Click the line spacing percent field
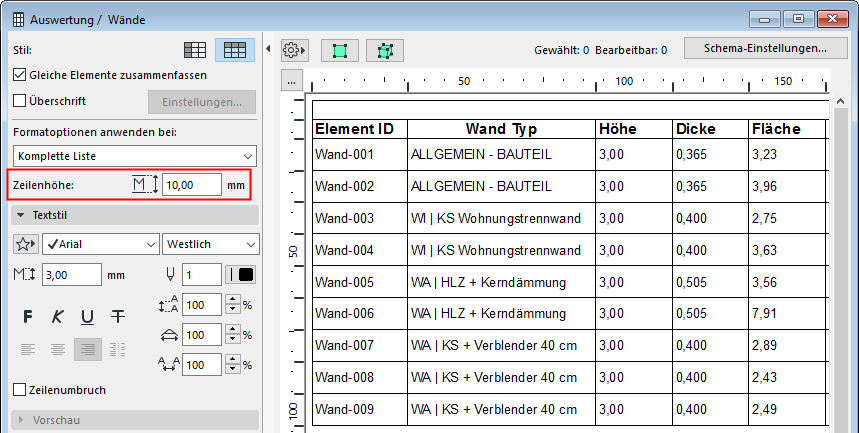Image resolution: width=859 pixels, height=433 pixels. pos(202,305)
